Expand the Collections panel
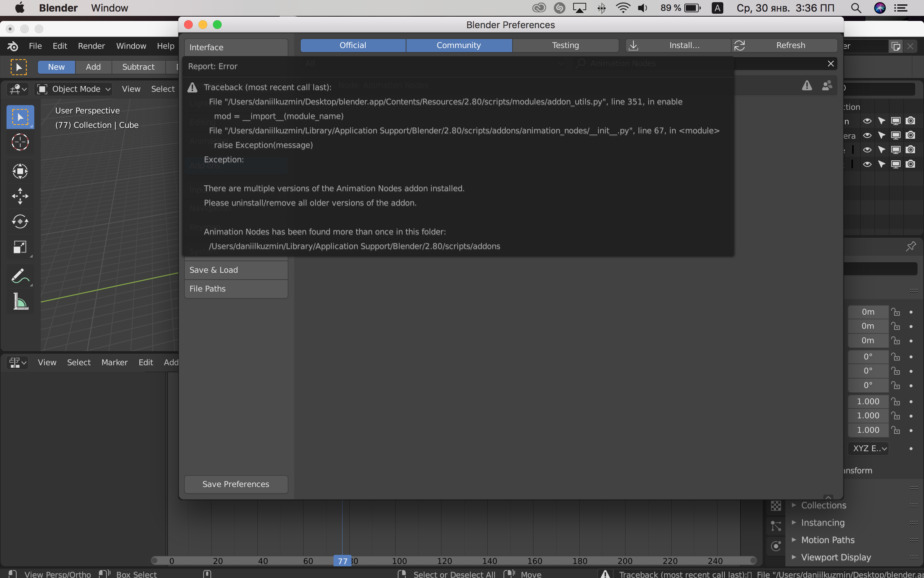The width and height of the screenshot is (924, 578). coord(823,505)
